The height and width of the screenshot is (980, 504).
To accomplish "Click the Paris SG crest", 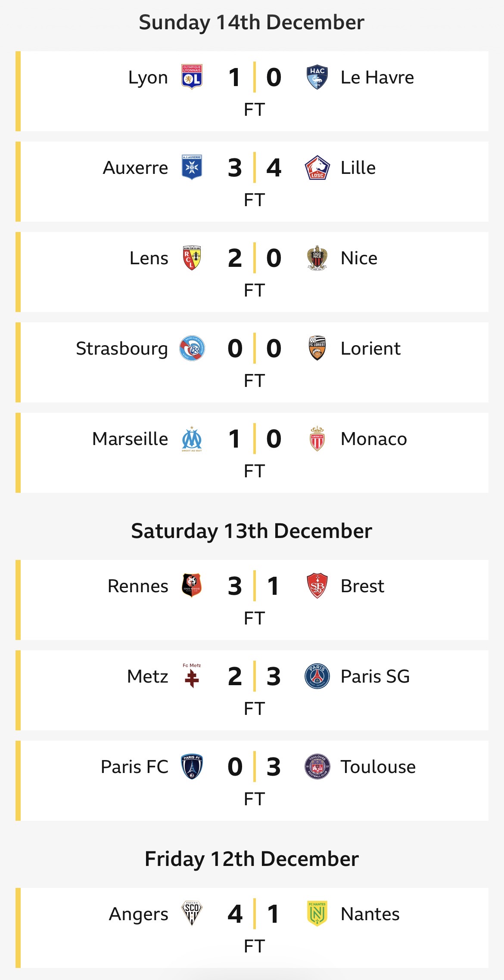I will (x=317, y=676).
